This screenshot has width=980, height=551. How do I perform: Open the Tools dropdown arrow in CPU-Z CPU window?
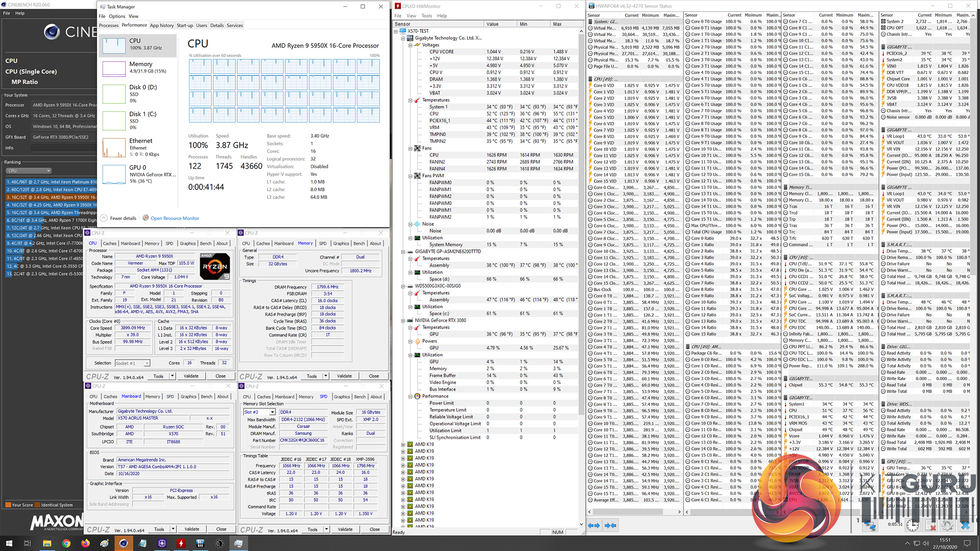(172, 376)
